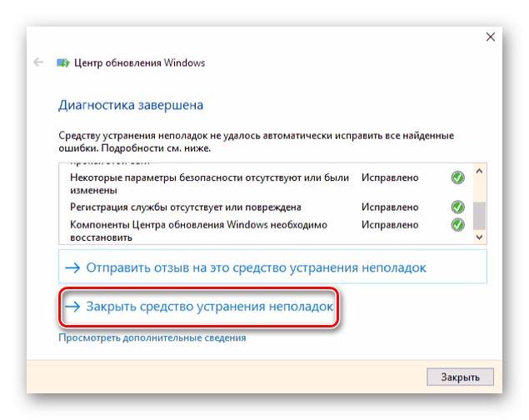
Task: Click the back arrow in the troubleshooter header
Action: click(38, 62)
